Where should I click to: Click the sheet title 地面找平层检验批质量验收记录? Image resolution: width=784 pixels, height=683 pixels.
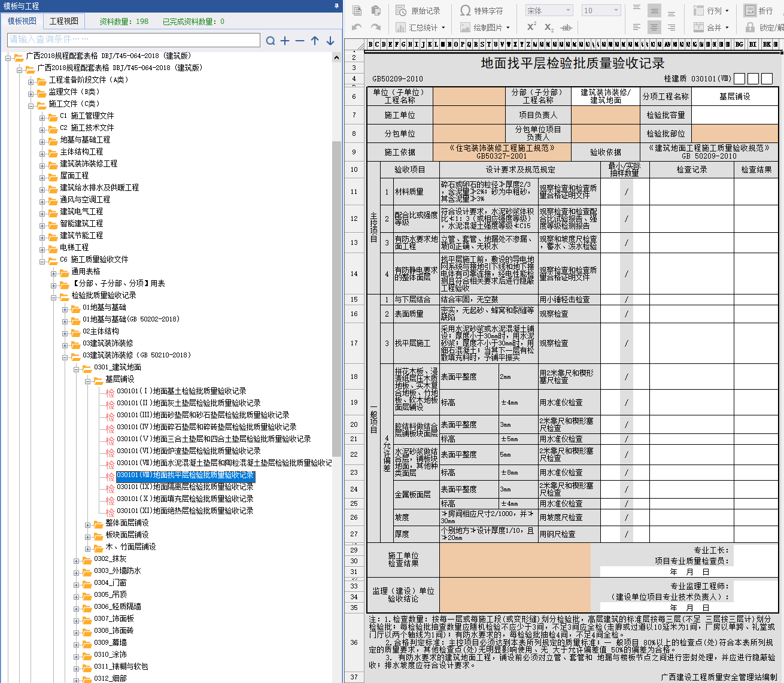point(573,63)
